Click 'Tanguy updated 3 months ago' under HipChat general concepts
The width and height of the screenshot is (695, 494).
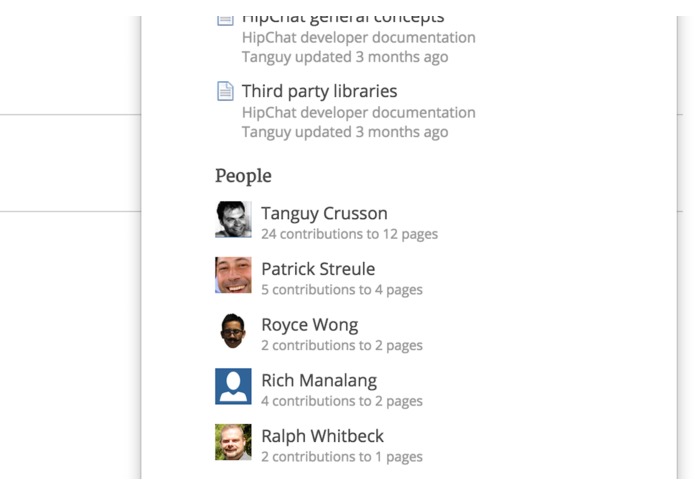(345, 57)
